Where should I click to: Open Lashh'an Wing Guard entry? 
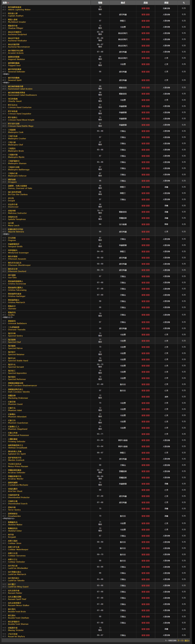(x=18, y=587)
